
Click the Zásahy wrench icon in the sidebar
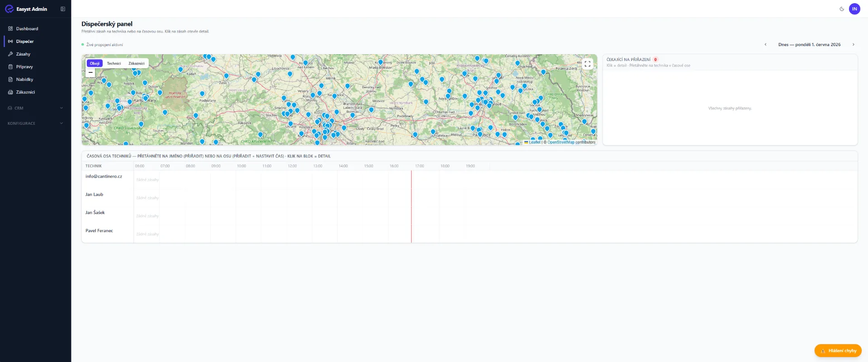click(x=10, y=54)
